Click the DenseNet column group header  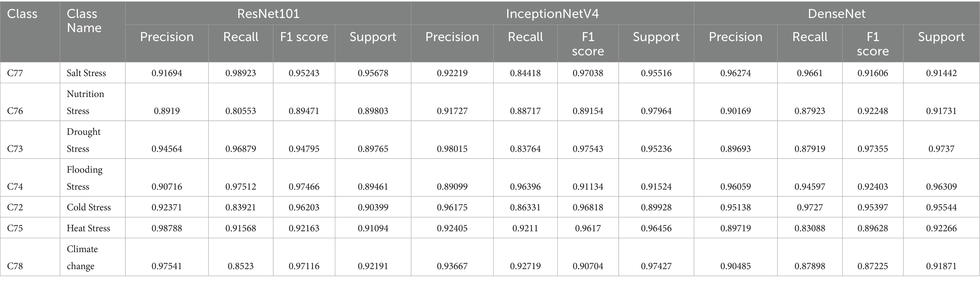836,14
